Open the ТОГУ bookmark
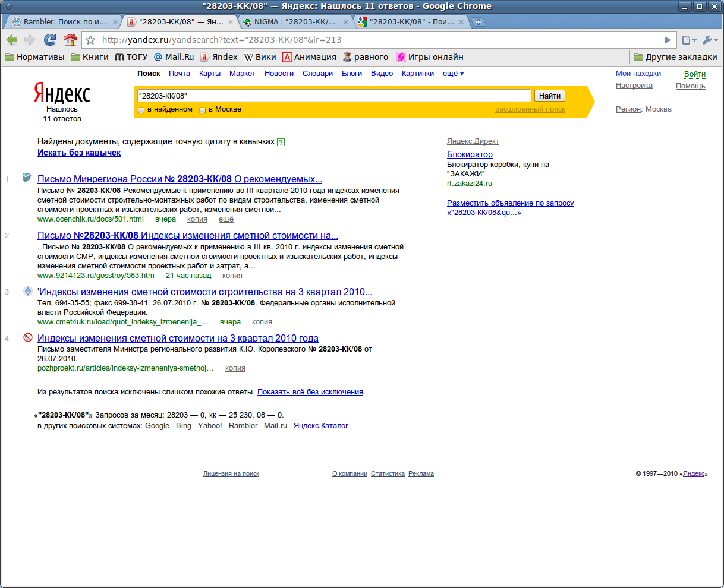724x588 pixels. 131,57
